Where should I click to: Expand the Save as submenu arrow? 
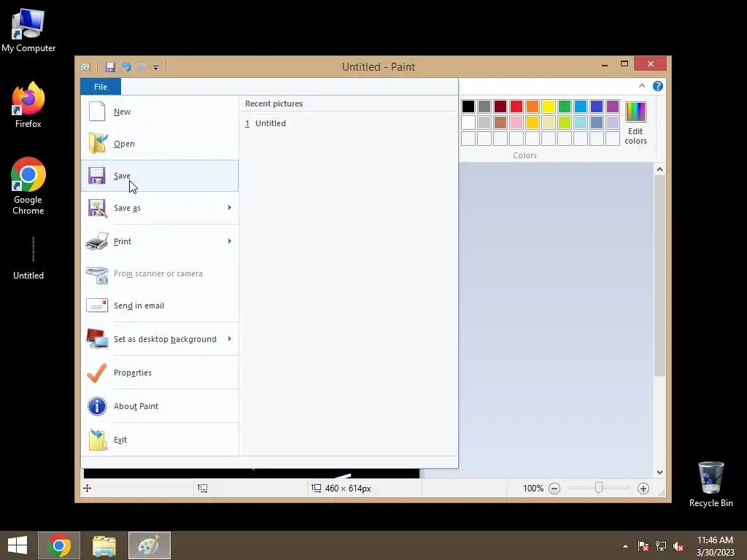230,208
